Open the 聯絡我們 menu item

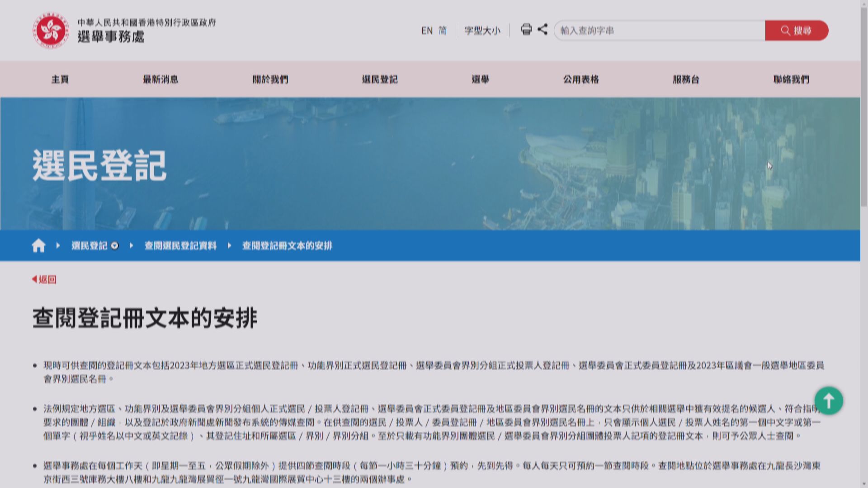[x=791, y=80]
